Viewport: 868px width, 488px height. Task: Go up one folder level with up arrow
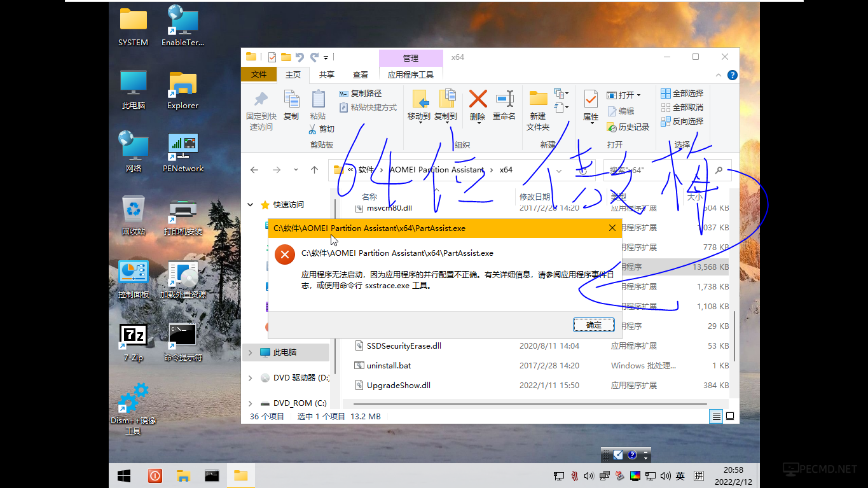tap(314, 170)
